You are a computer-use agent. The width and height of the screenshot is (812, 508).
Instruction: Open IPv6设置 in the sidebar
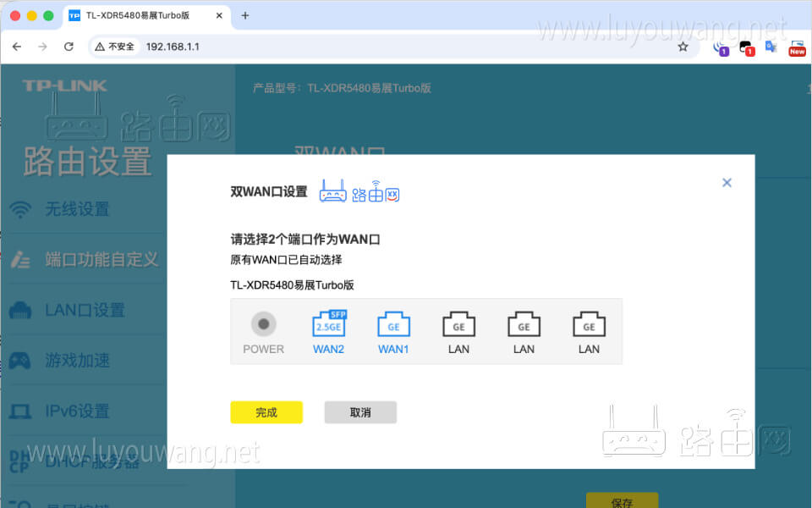[x=77, y=411]
